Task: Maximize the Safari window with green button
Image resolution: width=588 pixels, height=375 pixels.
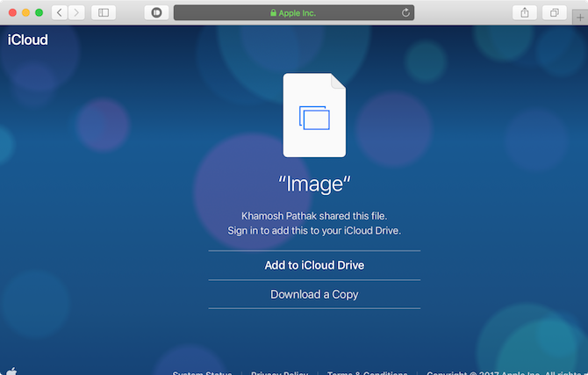Action: coord(39,13)
